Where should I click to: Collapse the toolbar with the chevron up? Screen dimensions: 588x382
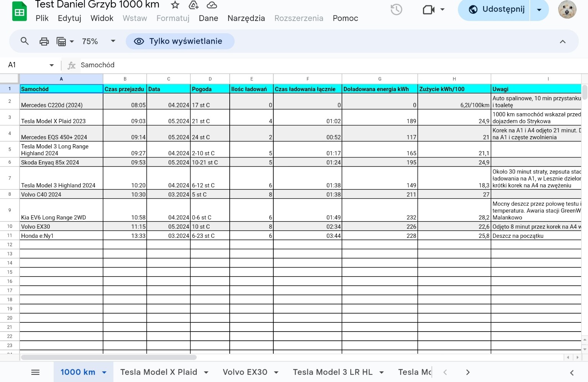(562, 42)
